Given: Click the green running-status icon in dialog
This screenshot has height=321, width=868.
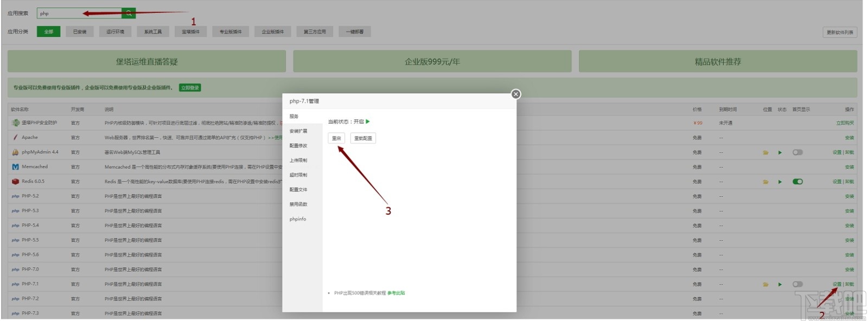Looking at the screenshot, I should coord(368,121).
